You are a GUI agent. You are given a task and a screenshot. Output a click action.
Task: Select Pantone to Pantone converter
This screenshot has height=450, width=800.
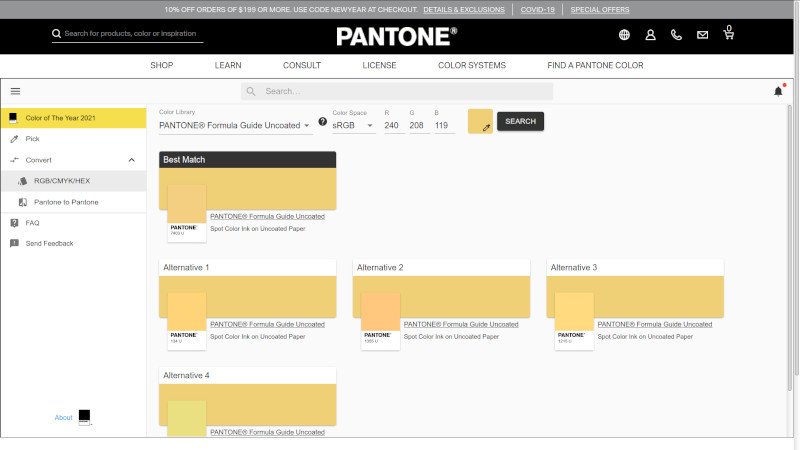click(x=66, y=202)
